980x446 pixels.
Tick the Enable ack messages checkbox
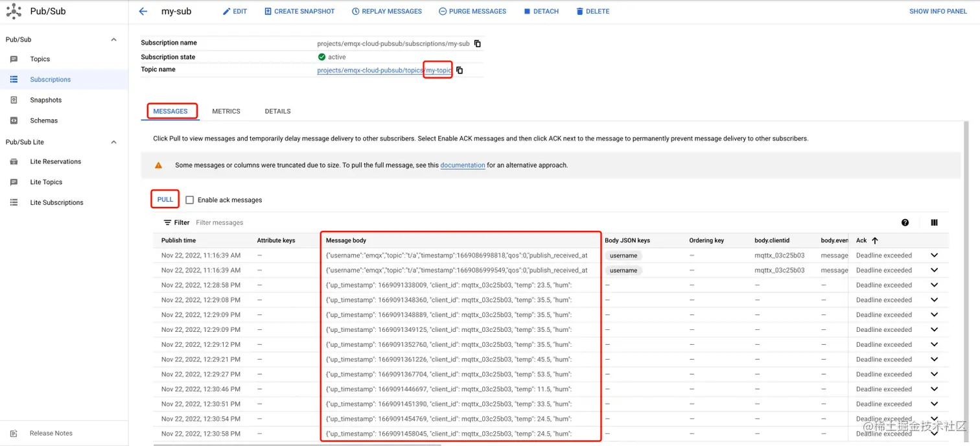coord(189,200)
